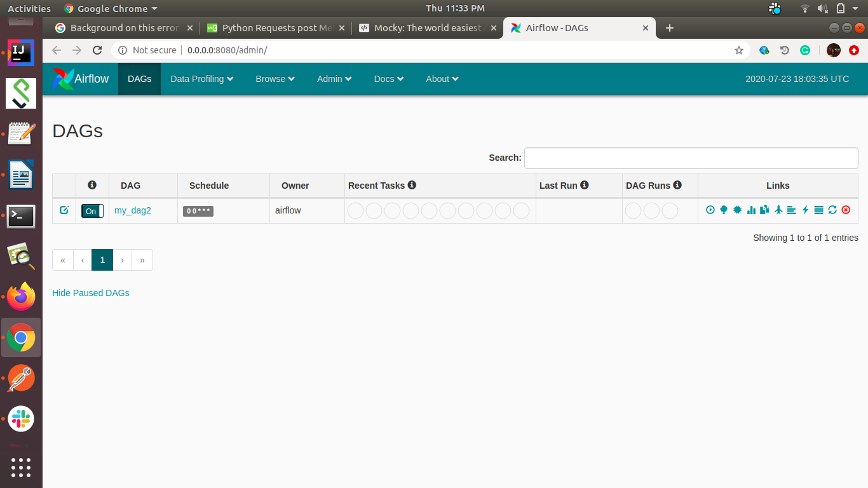Image resolution: width=868 pixels, height=488 pixels.
Task: Open the history clock extension icon
Action: (785, 50)
